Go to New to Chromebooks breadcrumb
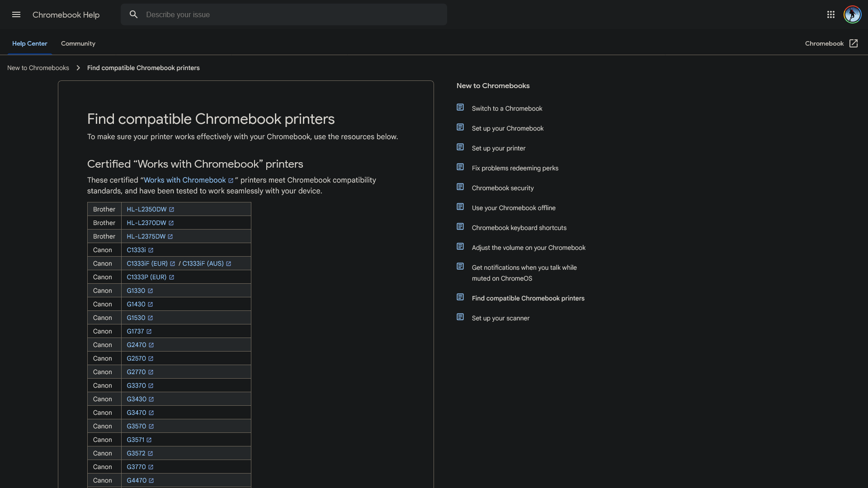 pos(38,68)
